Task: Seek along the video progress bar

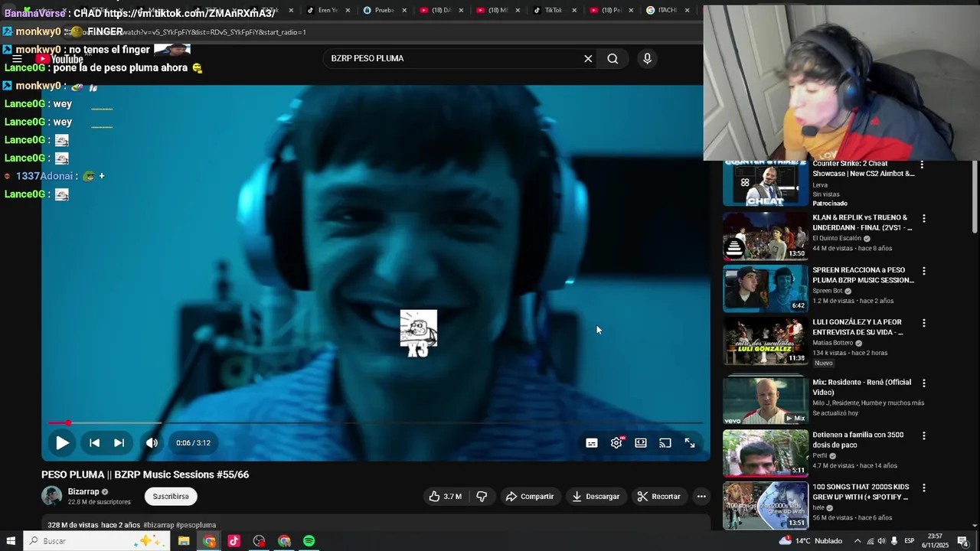Action: 376,422
